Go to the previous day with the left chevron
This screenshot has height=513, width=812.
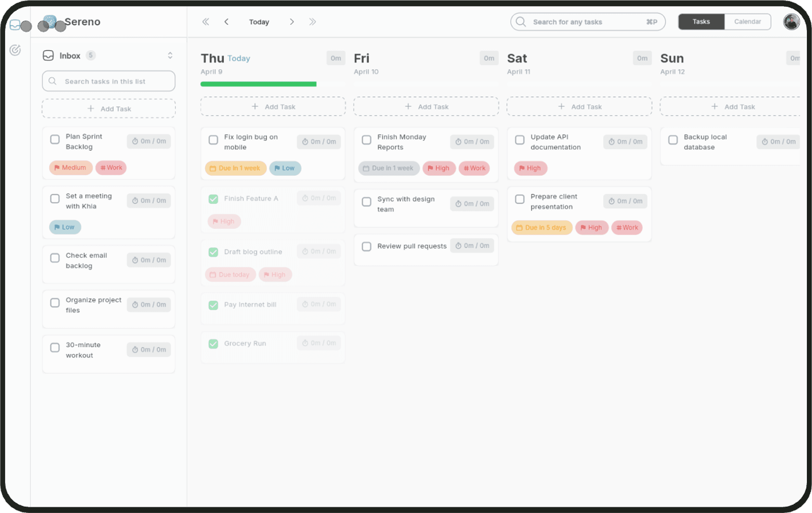click(226, 21)
